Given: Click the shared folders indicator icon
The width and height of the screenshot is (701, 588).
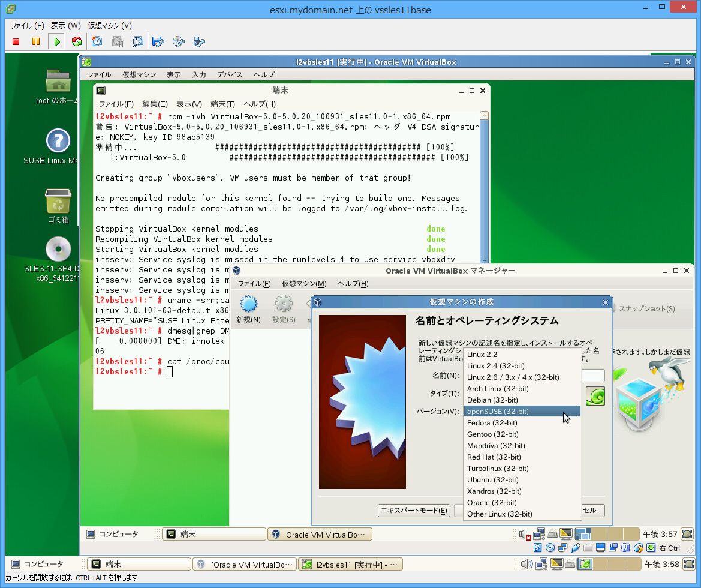Looking at the screenshot, I should point(588,548).
